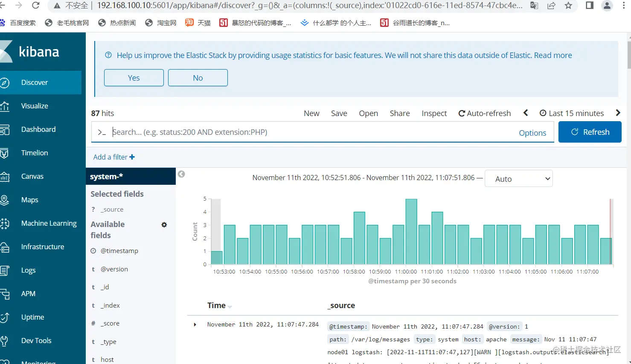Select the _score field
The width and height of the screenshot is (631, 364).
click(x=110, y=323)
